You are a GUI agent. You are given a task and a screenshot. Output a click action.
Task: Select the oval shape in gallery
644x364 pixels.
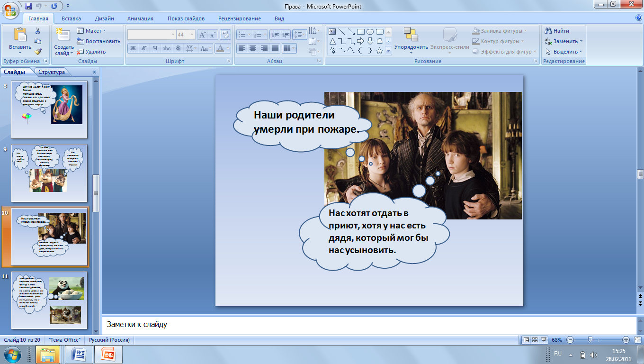(x=370, y=31)
